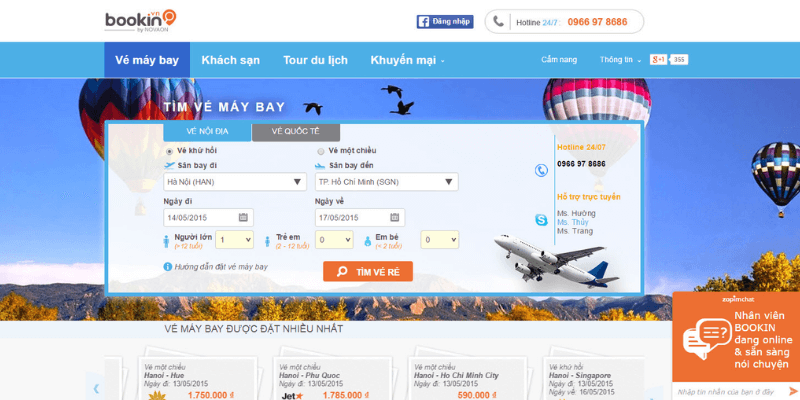Click the Facebook Đăng nhập login button
Image resolution: width=800 pixels, height=400 pixels.
(x=445, y=22)
